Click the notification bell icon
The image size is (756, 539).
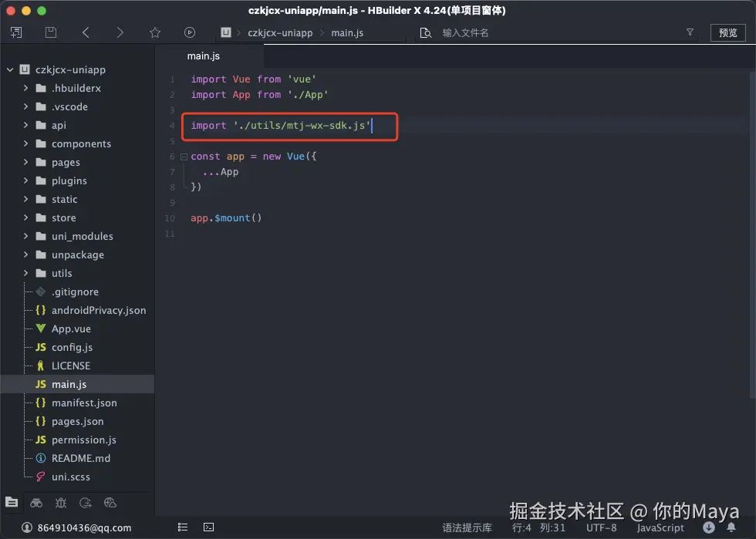(x=731, y=527)
